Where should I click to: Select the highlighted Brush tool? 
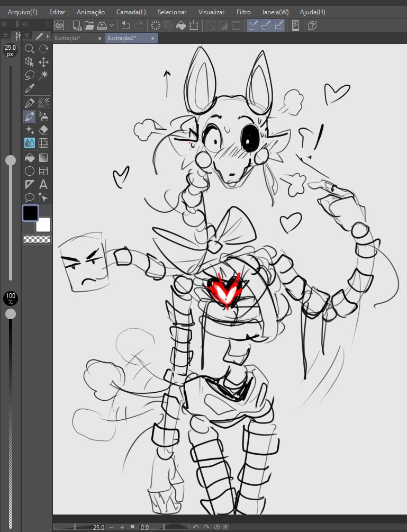pos(30,116)
